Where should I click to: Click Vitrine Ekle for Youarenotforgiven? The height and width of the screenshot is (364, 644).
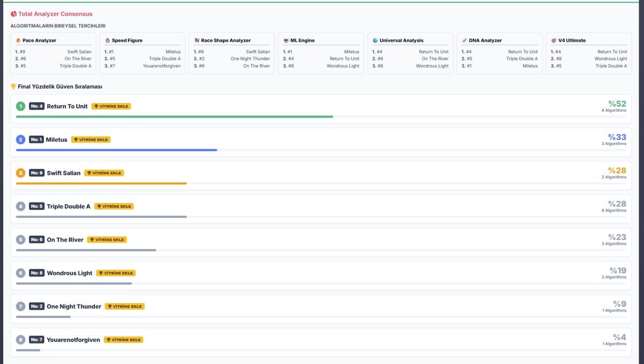[x=123, y=340]
